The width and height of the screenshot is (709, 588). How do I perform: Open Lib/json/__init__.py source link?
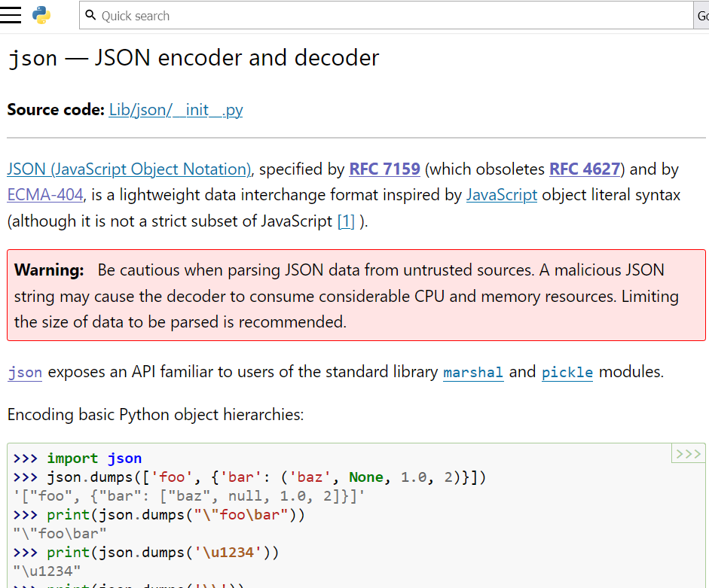pos(176,110)
